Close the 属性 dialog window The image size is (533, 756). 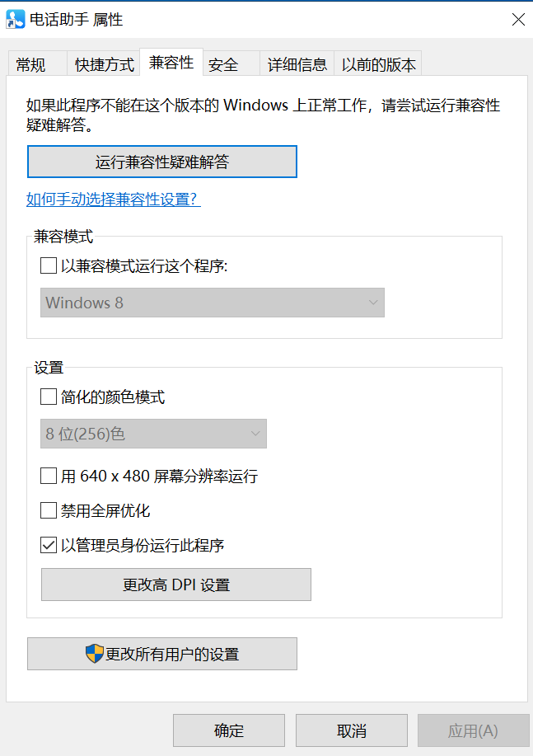click(518, 20)
